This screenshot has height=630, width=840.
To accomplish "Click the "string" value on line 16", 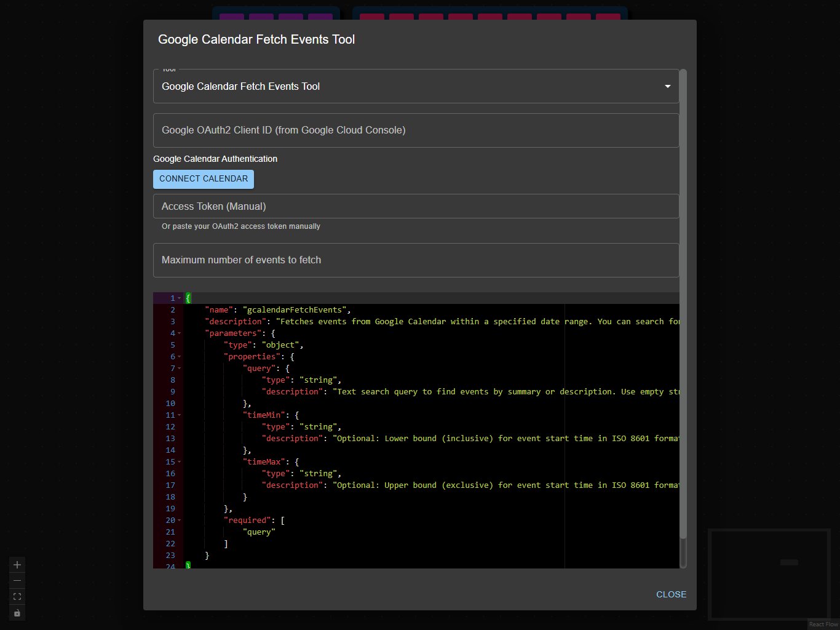I will tap(318, 474).
